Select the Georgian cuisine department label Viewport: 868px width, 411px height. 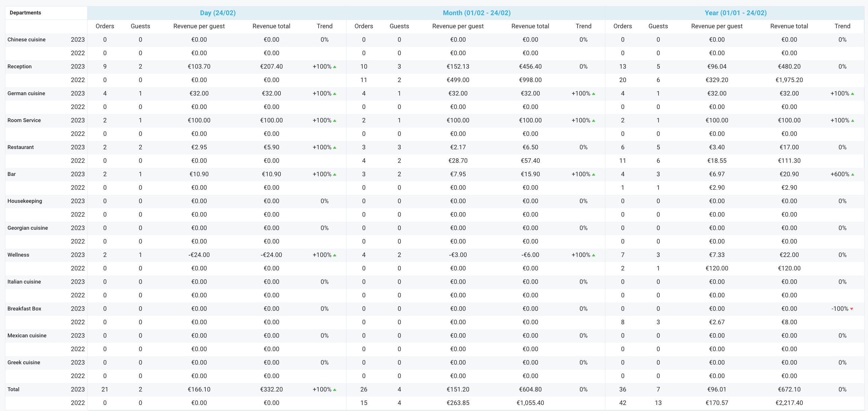coord(28,228)
